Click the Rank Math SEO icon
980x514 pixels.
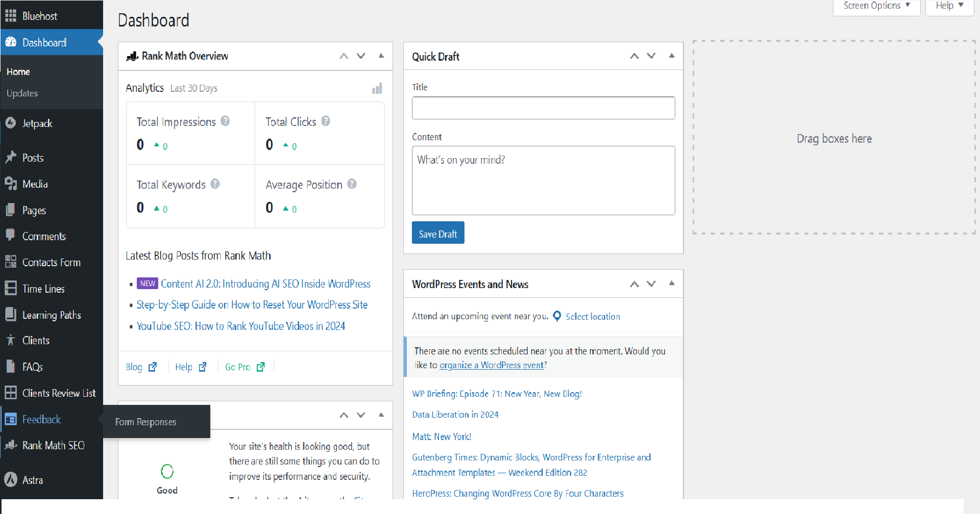(x=11, y=445)
